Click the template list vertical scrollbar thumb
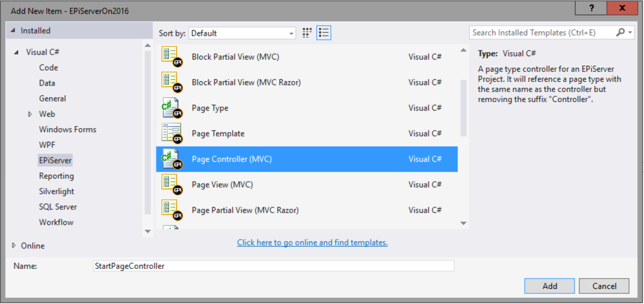The width and height of the screenshot is (644, 304). [464, 108]
